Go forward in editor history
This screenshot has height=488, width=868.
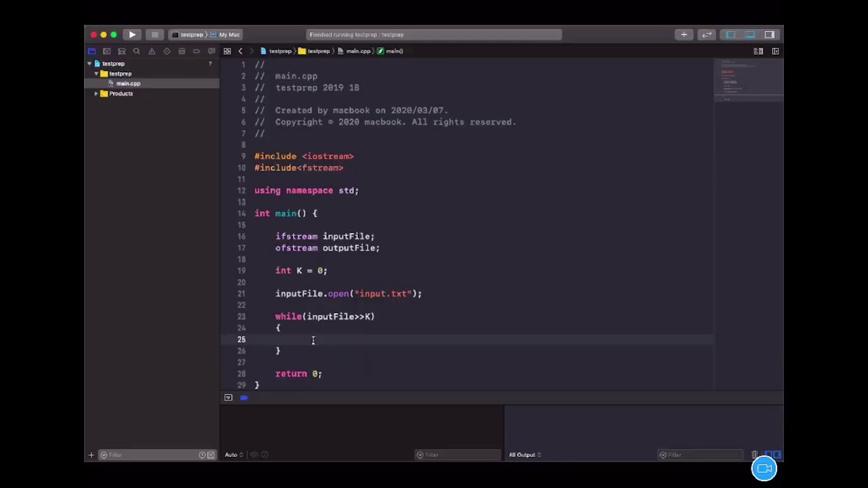click(x=252, y=51)
